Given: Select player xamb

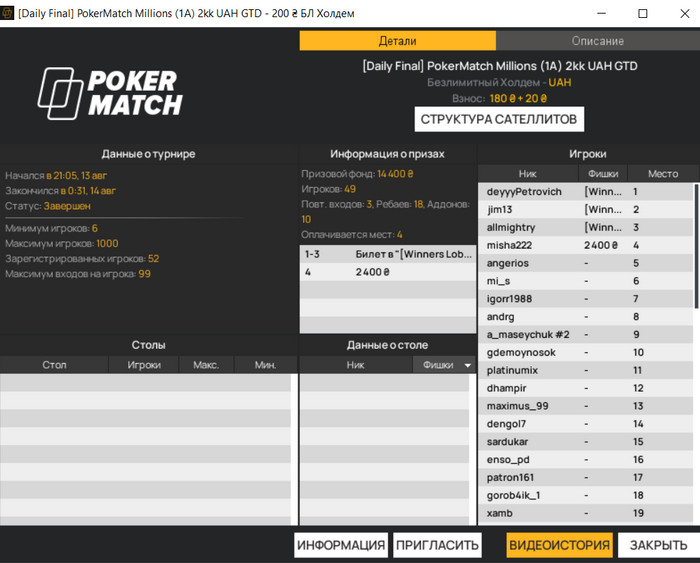Looking at the screenshot, I should [585, 513].
